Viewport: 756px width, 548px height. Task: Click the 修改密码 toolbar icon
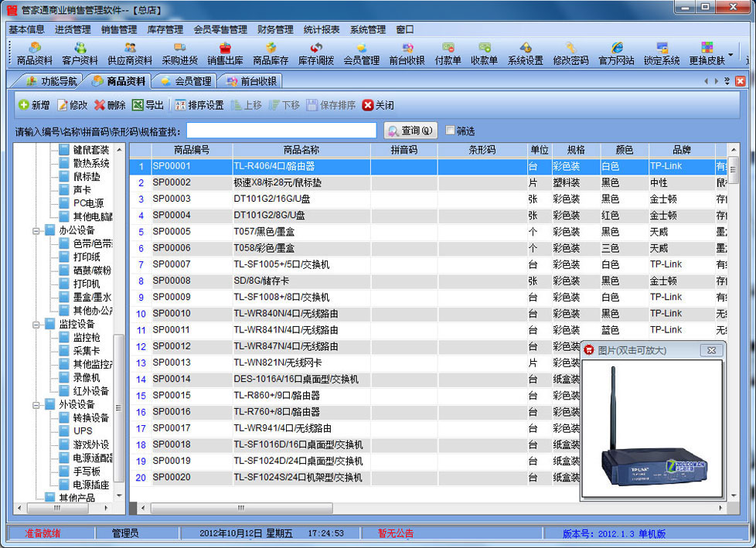point(570,53)
